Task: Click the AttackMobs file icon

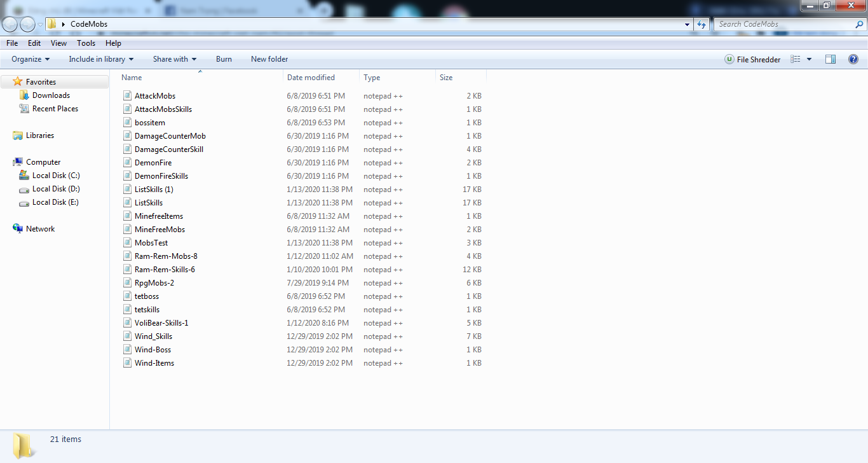Action: 127,96
